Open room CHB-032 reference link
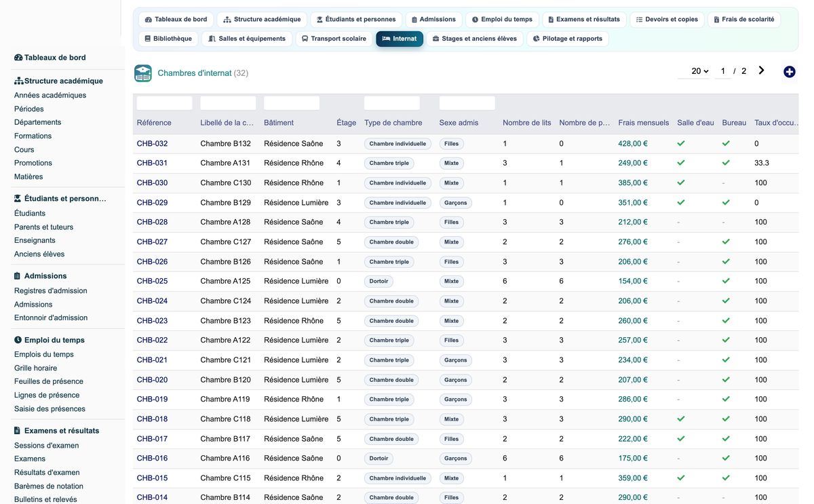The height and width of the screenshot is (504, 814). click(x=152, y=144)
